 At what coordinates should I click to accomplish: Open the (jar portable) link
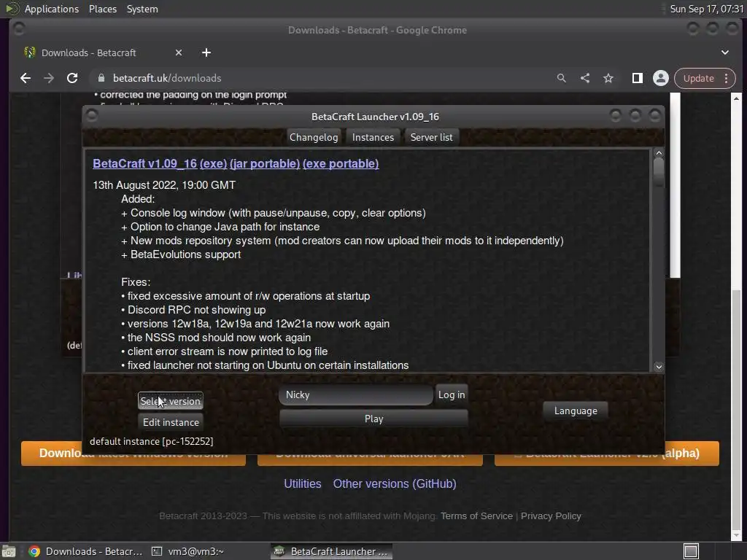point(265,163)
